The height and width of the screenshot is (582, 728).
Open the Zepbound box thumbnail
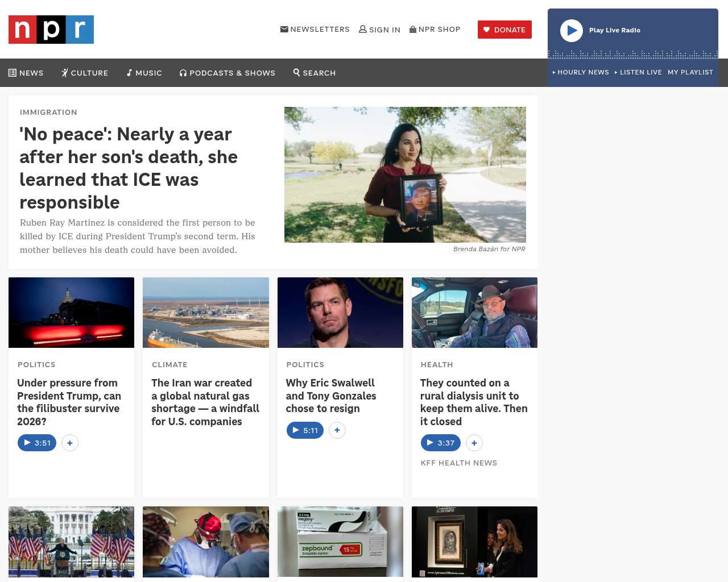click(340, 542)
